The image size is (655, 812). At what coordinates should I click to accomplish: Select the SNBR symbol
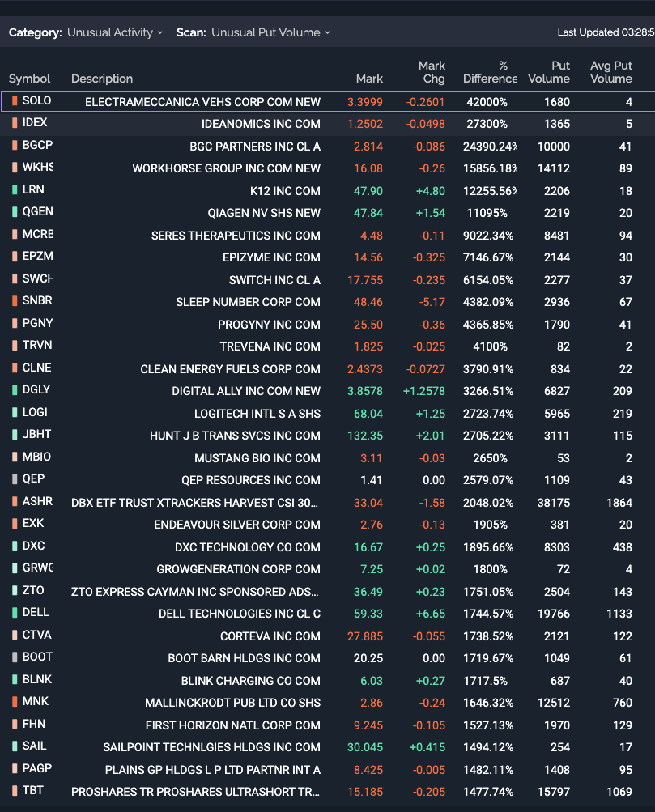37,301
